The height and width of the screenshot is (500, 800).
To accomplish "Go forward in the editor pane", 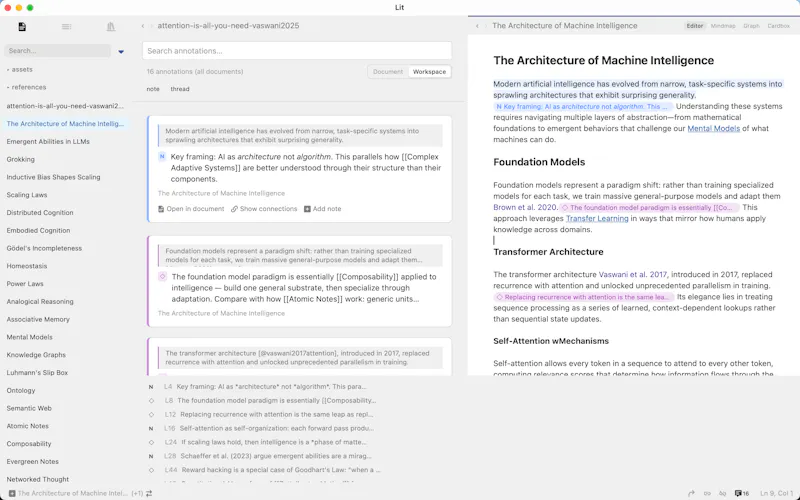I will (x=485, y=26).
